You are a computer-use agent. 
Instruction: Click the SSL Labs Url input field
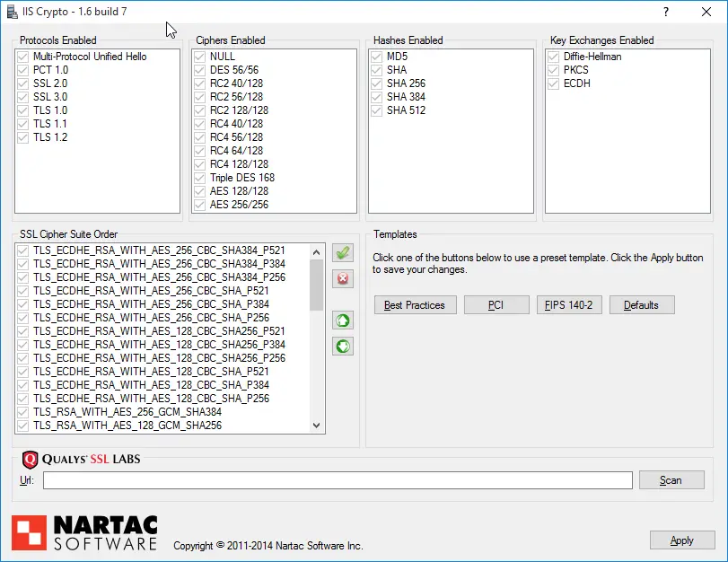(338, 480)
